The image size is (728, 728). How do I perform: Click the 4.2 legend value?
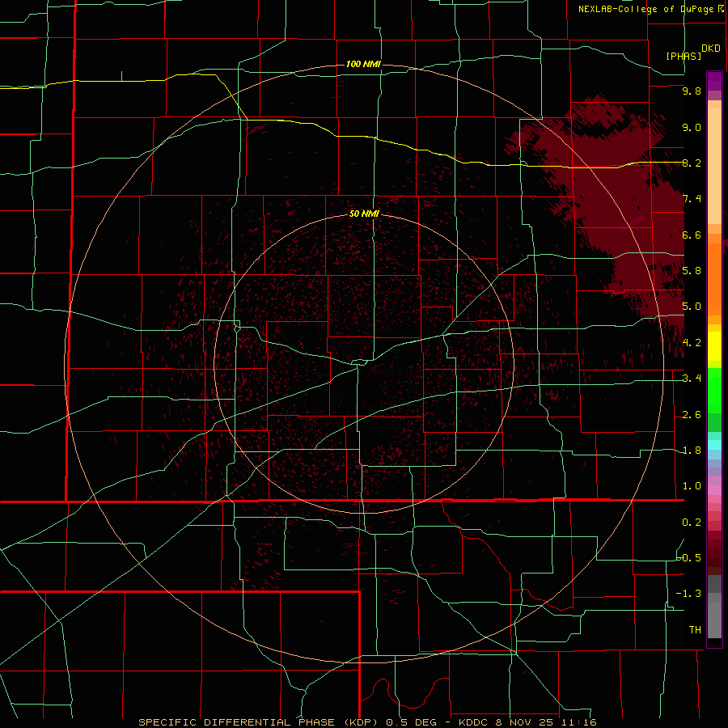click(692, 343)
